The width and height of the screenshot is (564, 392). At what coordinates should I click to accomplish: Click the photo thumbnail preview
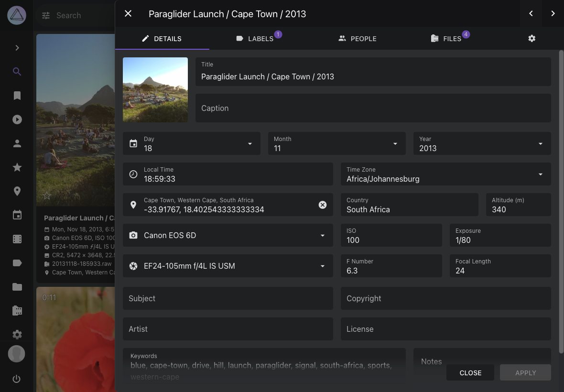(155, 89)
